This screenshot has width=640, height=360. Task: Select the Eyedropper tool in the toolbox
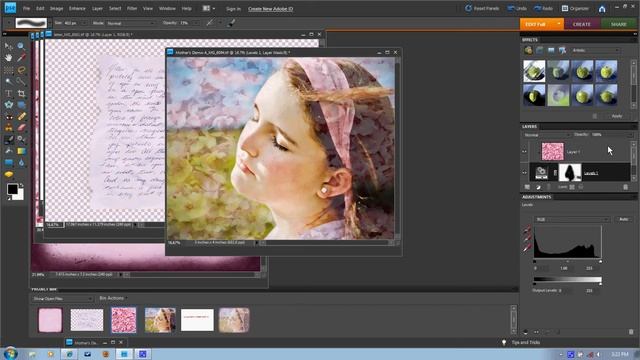click(21, 58)
